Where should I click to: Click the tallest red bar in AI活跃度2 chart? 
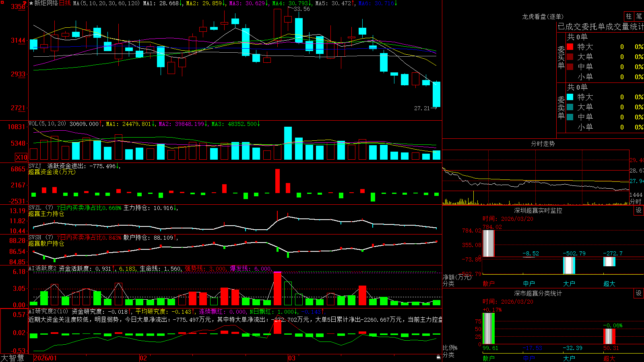pyautogui.click(x=277, y=289)
